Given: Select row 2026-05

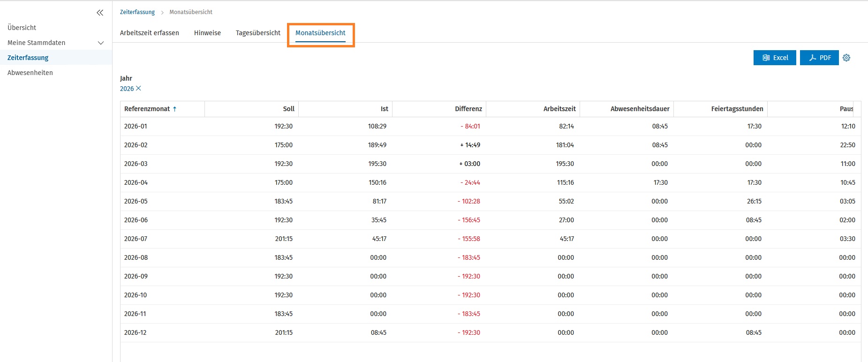Looking at the screenshot, I should tap(491, 201).
